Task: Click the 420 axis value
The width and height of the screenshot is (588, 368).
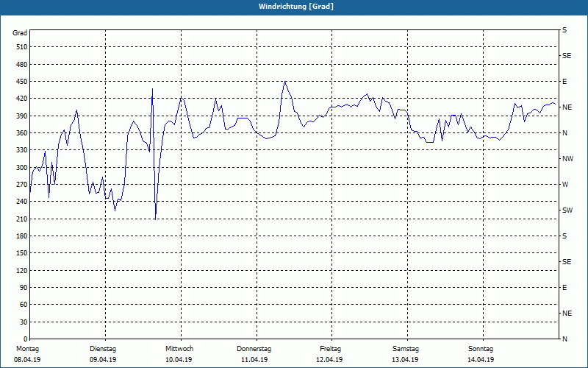Action: tap(22, 99)
